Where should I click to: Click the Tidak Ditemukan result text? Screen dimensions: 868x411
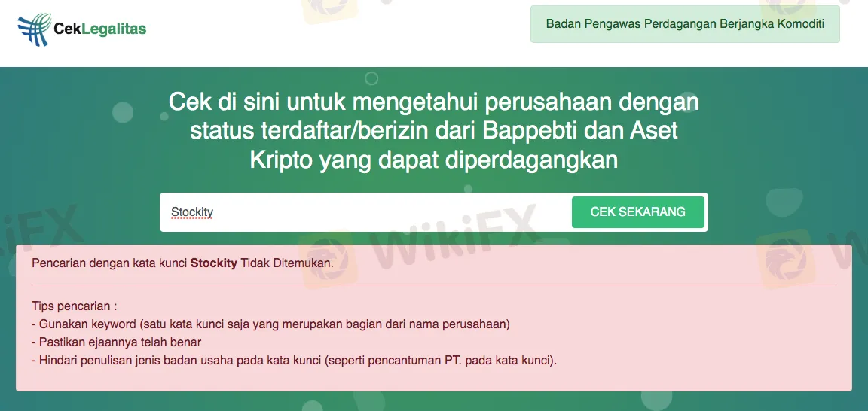(287, 263)
